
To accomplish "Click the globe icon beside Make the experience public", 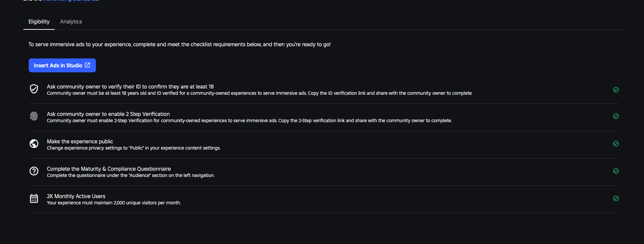I will click(34, 144).
